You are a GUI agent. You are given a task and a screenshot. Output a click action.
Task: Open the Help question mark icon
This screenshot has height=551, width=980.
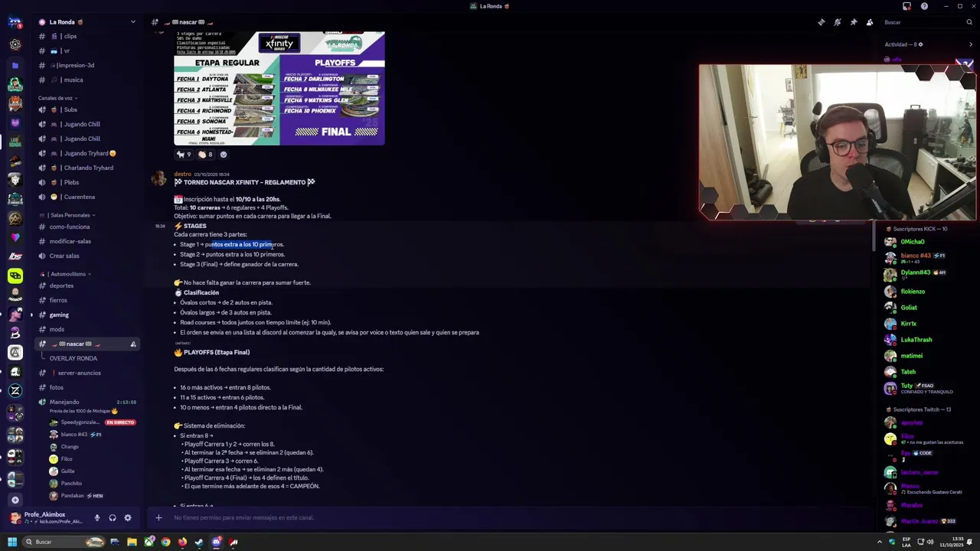pyautogui.click(x=924, y=6)
